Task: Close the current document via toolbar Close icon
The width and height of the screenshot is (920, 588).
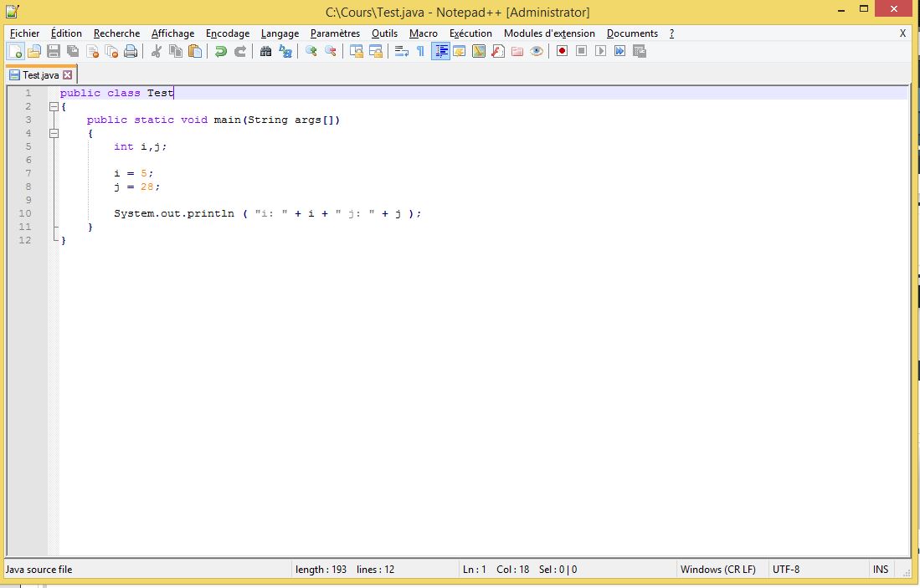Action: point(92,52)
